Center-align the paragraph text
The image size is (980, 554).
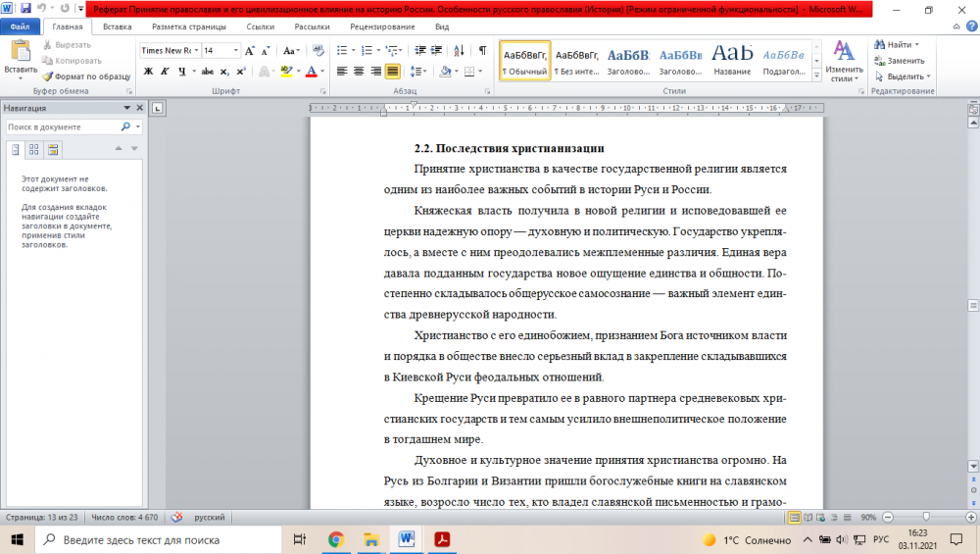pyautogui.click(x=359, y=71)
